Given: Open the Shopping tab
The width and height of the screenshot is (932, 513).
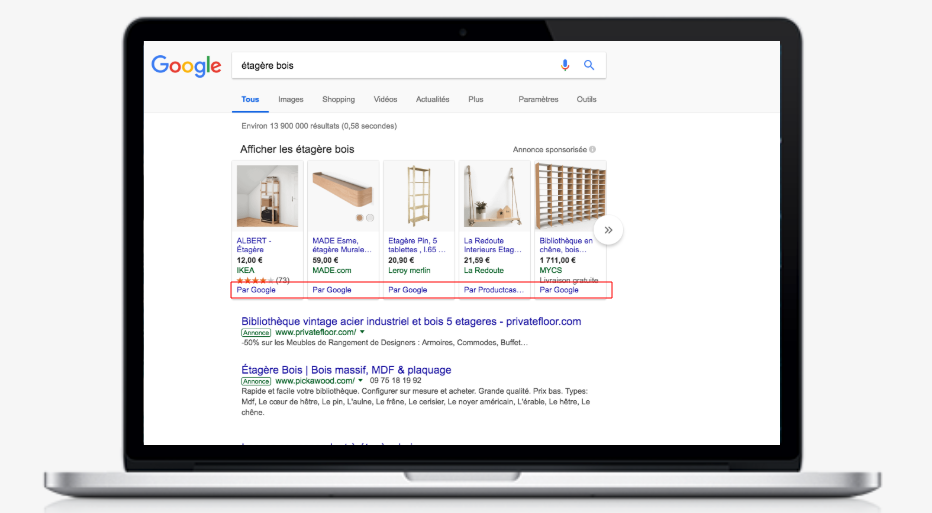Looking at the screenshot, I should [338, 99].
